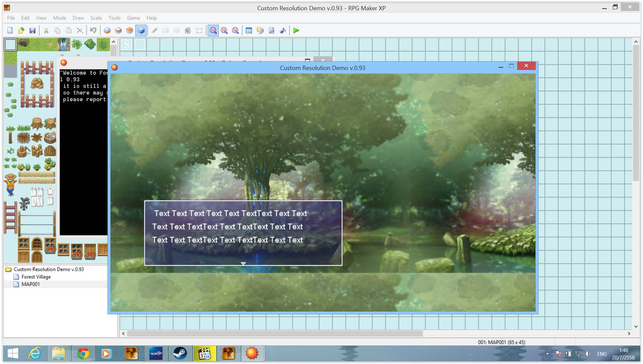The image size is (643, 364).
Task: Open the Sound Test music note icon
Action: pos(282,31)
